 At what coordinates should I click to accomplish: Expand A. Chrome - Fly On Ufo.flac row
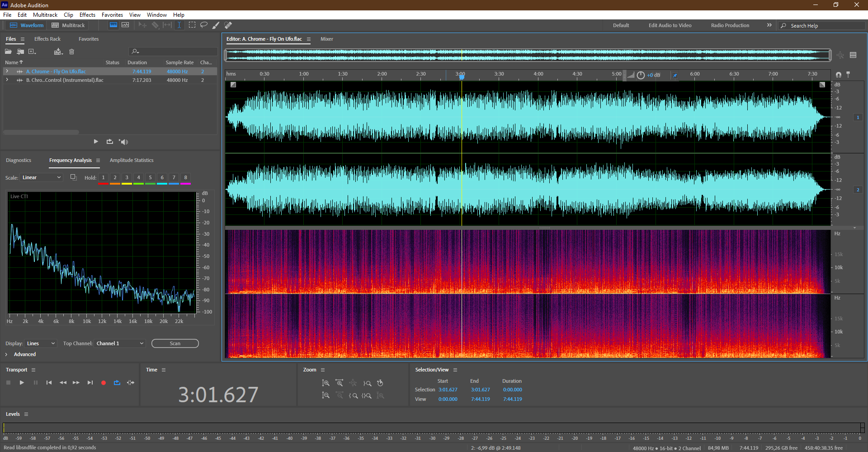click(7, 71)
